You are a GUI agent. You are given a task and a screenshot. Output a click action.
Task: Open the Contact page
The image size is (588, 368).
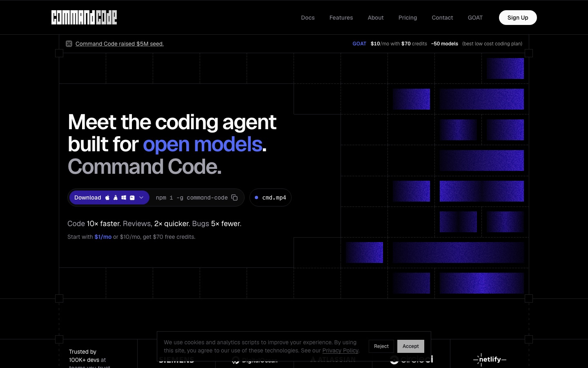(x=443, y=18)
